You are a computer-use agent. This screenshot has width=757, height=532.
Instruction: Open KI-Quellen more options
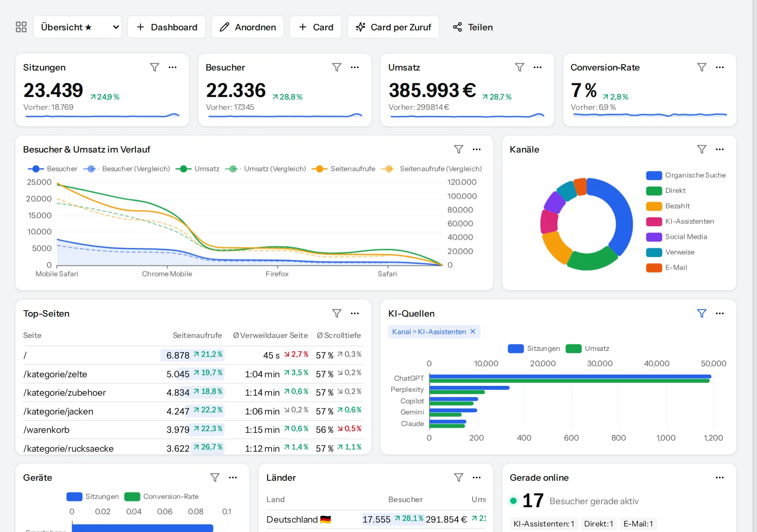[x=720, y=313]
